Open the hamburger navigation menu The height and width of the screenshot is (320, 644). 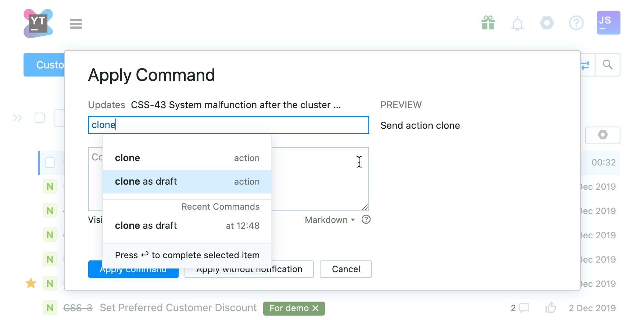[x=76, y=24]
